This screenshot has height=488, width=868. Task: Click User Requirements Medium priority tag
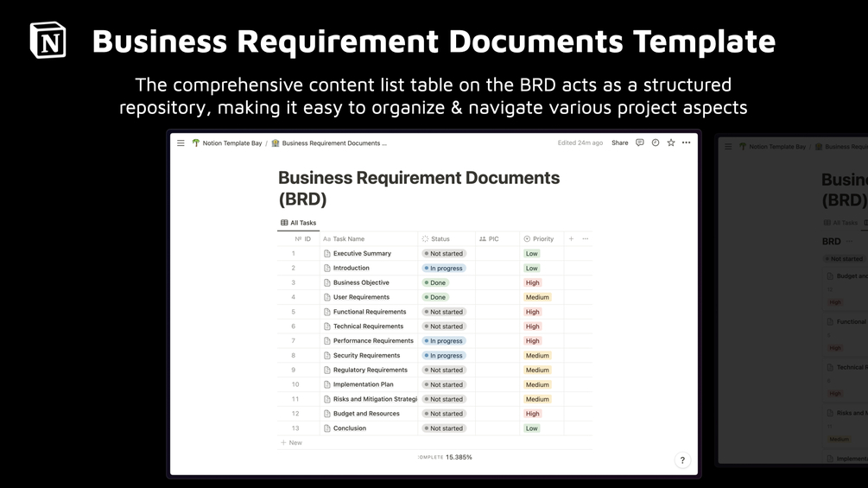537,297
